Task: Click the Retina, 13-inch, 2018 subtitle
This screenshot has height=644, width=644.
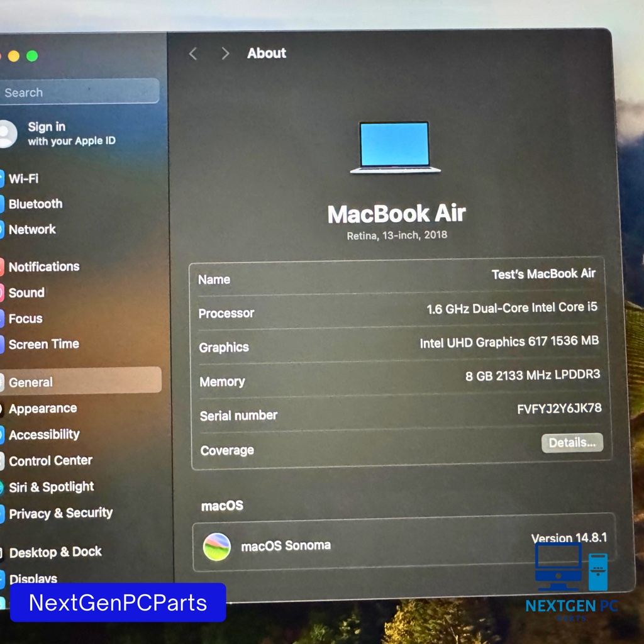Action: click(x=397, y=235)
